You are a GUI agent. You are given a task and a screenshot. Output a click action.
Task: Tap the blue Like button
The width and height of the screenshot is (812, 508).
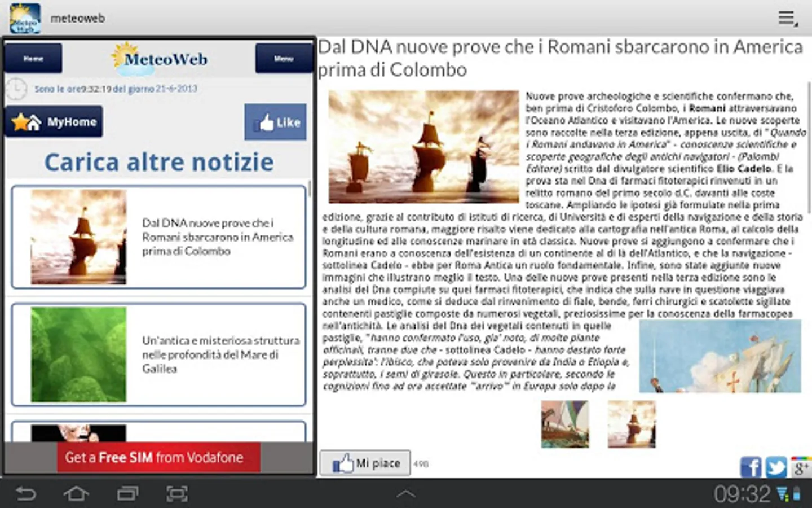(x=275, y=122)
